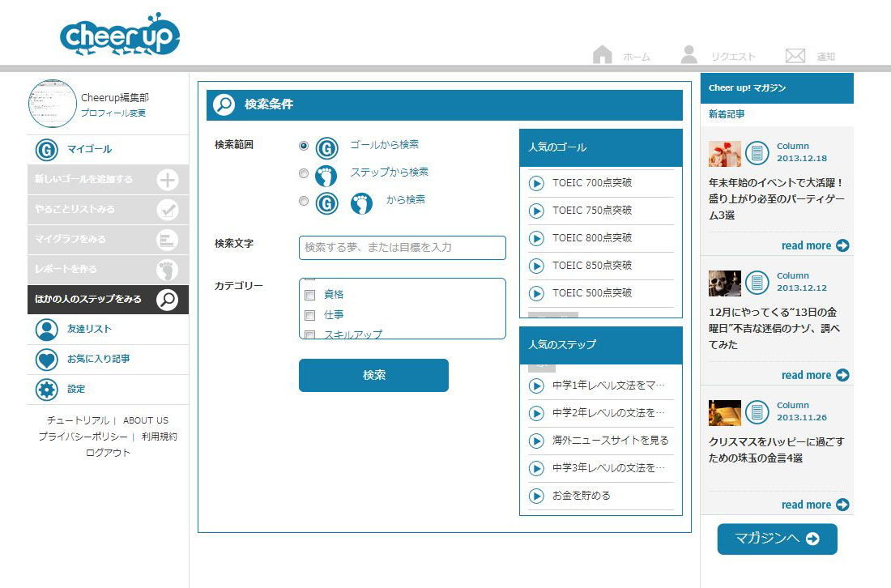Image resolution: width=891 pixels, height=588 pixels.
Task: Open マイゴール in the sidebar menu
Action: [x=89, y=150]
